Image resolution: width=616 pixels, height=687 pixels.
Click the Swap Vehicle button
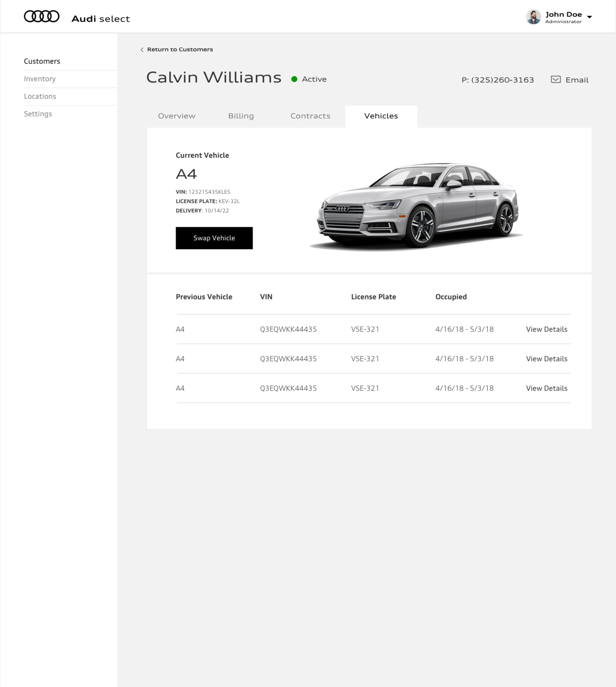214,238
